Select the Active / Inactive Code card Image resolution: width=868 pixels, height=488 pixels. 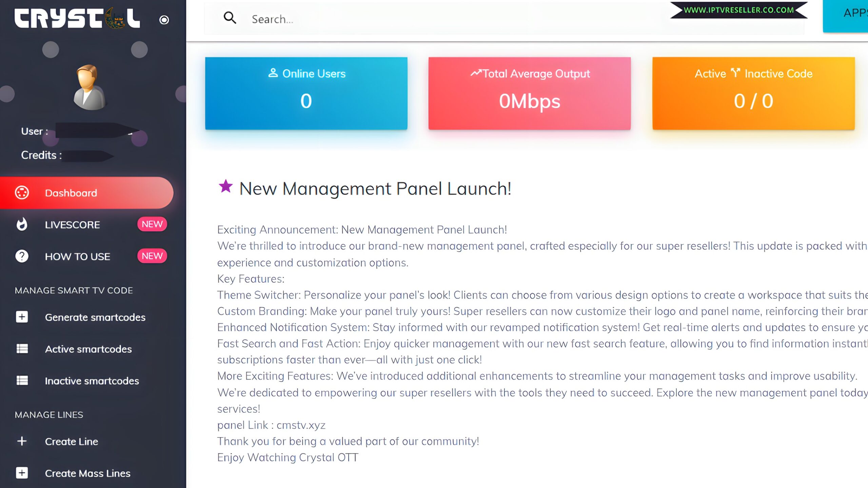click(x=753, y=93)
